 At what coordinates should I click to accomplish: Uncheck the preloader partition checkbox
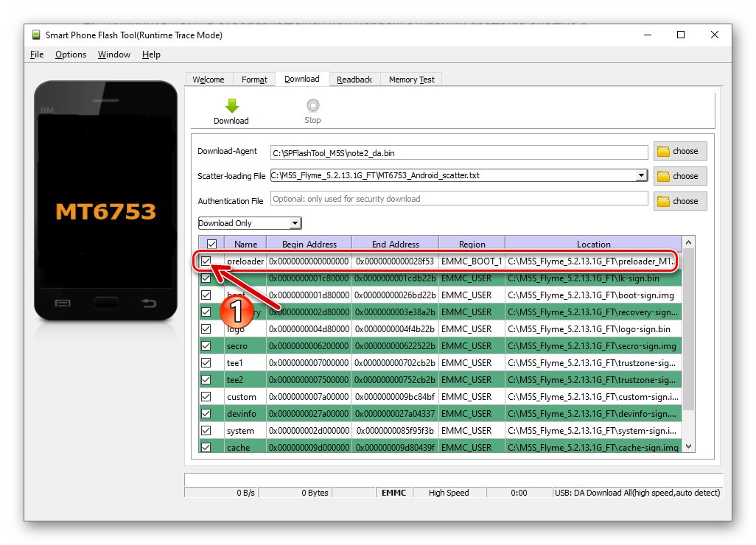(208, 261)
